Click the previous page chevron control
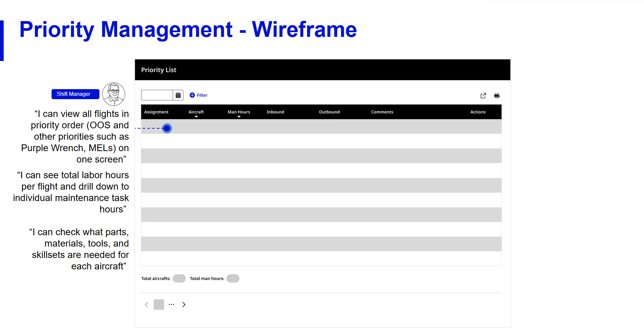Image resolution: width=644 pixels, height=333 pixels. pyautogui.click(x=146, y=304)
